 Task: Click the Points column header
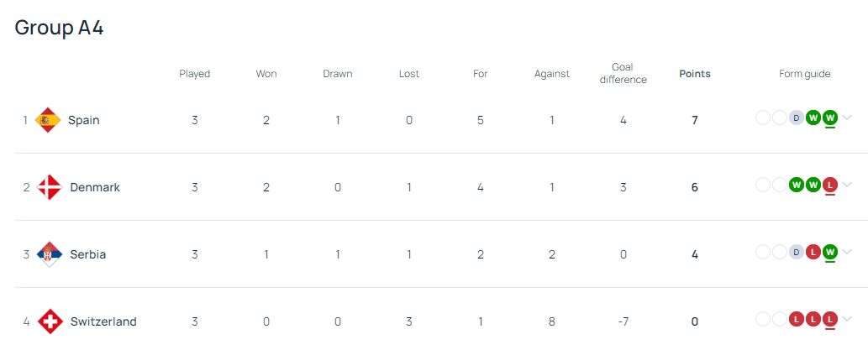pos(694,74)
